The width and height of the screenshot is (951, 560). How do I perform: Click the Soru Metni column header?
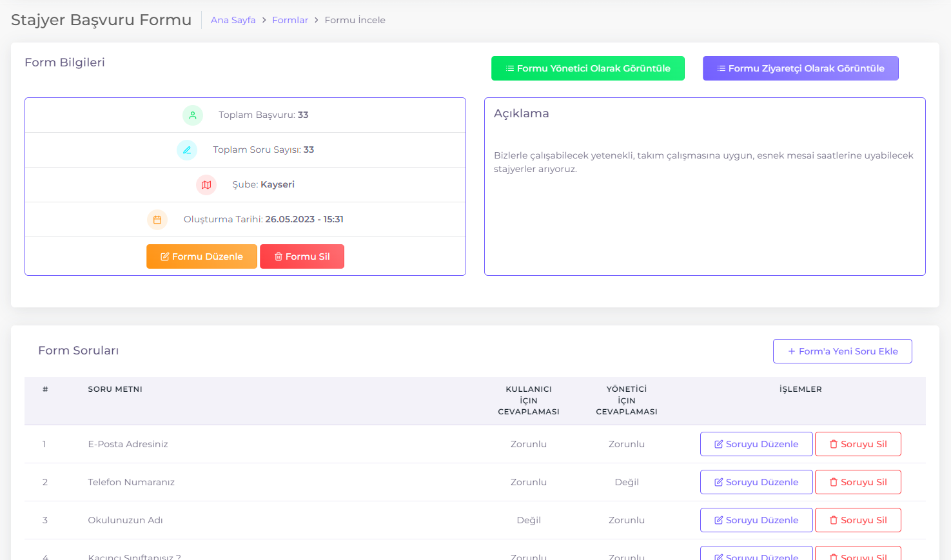point(115,389)
